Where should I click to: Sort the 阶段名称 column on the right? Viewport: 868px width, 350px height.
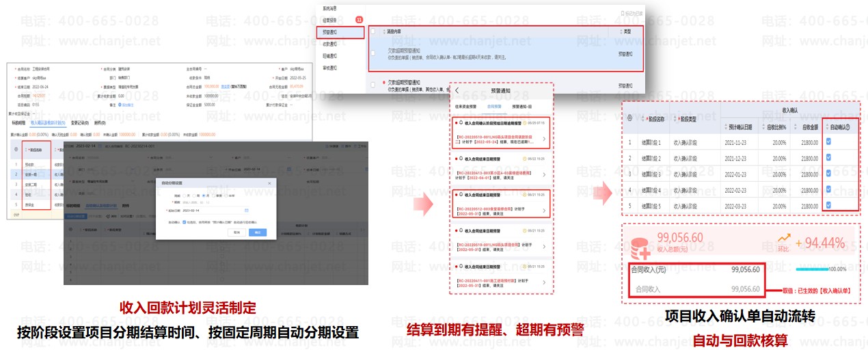coord(643,118)
